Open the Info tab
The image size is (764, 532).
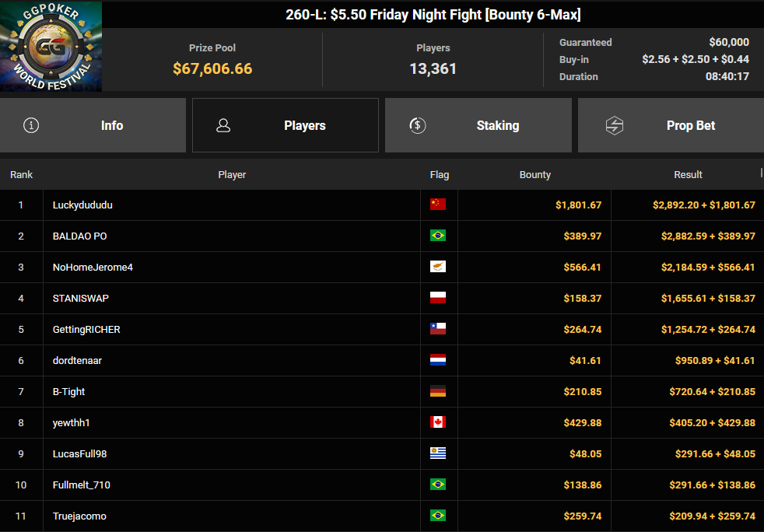pos(93,125)
